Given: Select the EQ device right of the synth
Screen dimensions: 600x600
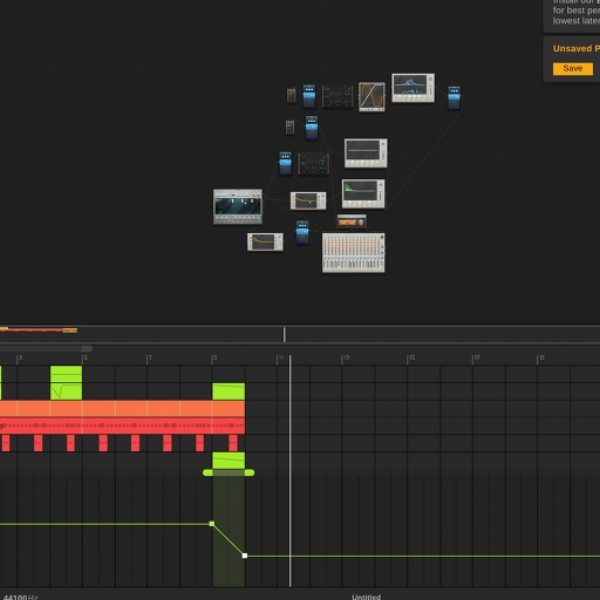Looking at the screenshot, I should pyautogui.click(x=308, y=201).
